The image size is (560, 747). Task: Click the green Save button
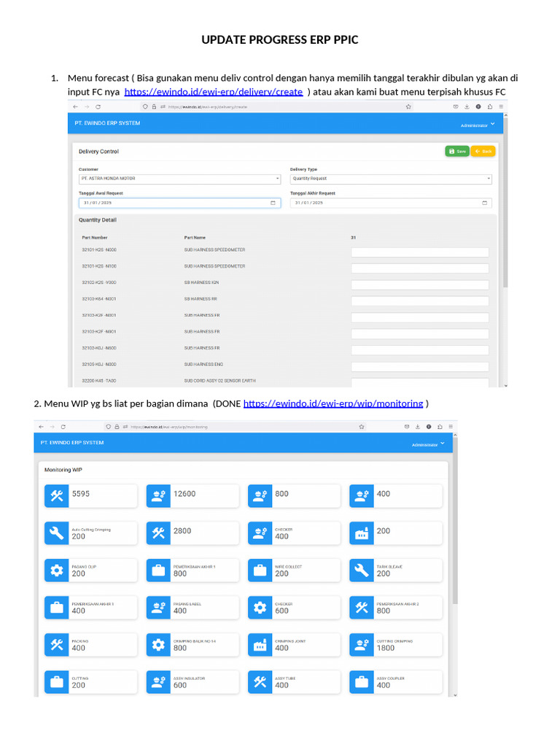click(x=457, y=151)
